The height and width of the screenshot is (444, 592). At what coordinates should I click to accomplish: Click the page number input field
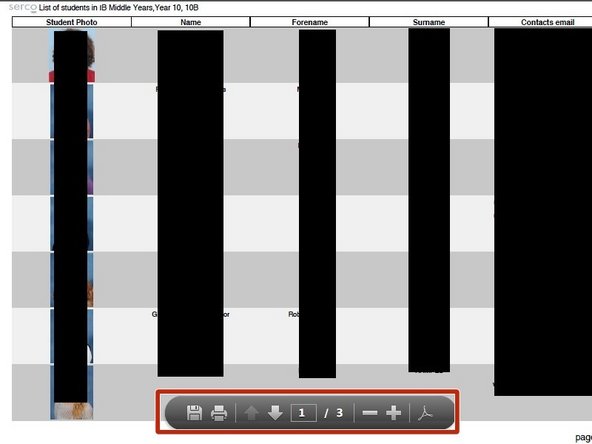304,413
